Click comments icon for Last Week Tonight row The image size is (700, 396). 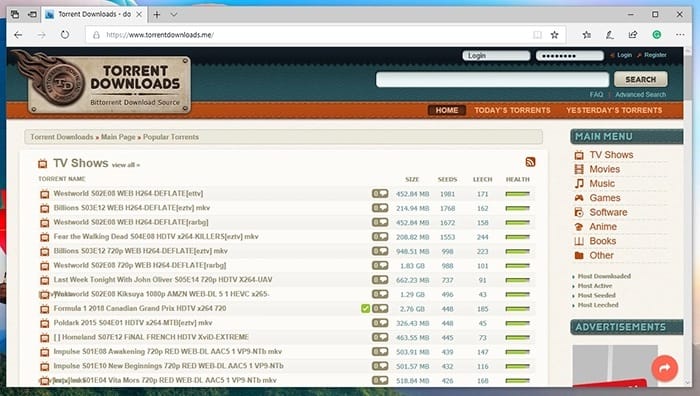click(380, 279)
